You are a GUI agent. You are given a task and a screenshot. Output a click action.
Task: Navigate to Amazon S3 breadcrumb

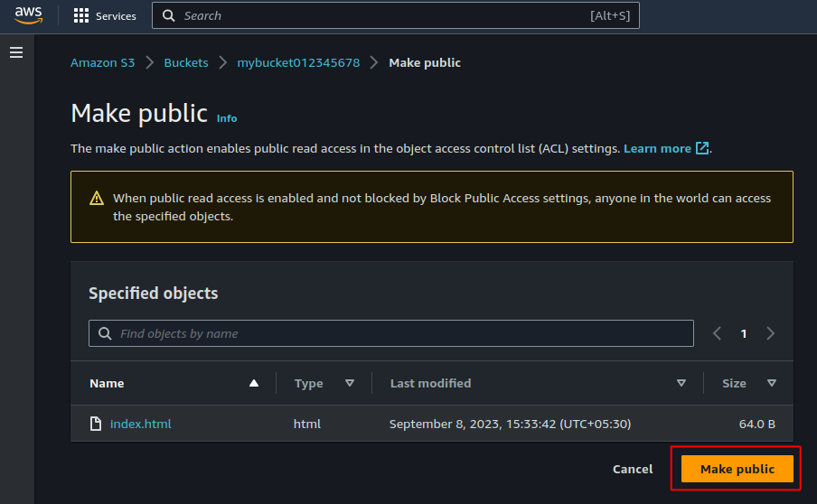(103, 62)
